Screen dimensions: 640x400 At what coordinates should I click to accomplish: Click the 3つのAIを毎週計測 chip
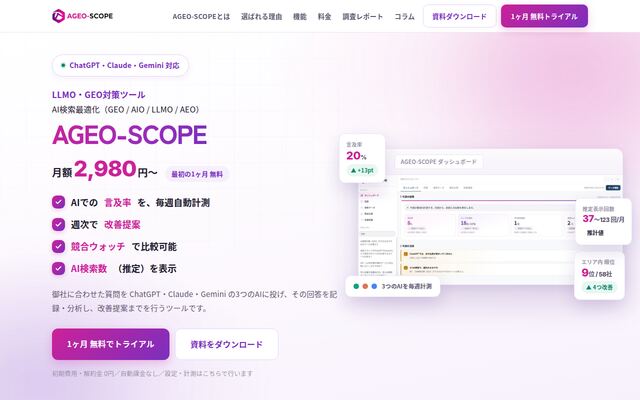(393, 287)
